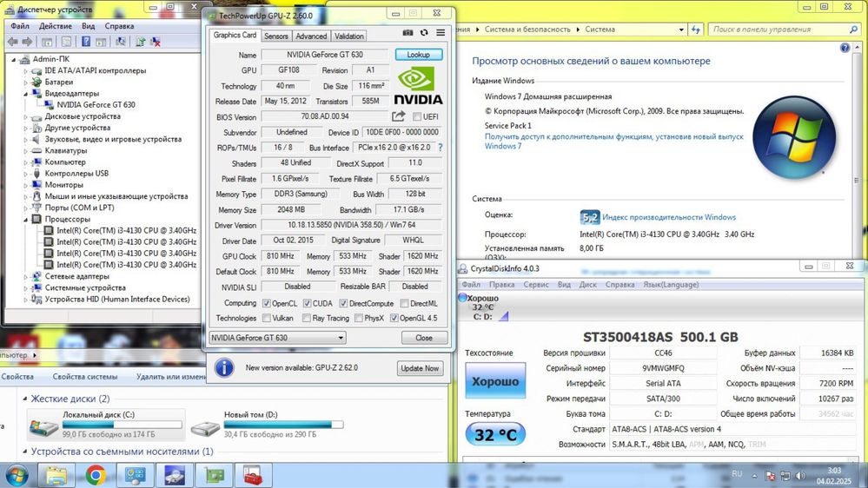Switch to Sensors tab in GPU-Z
The width and height of the screenshot is (868, 488).
click(275, 36)
